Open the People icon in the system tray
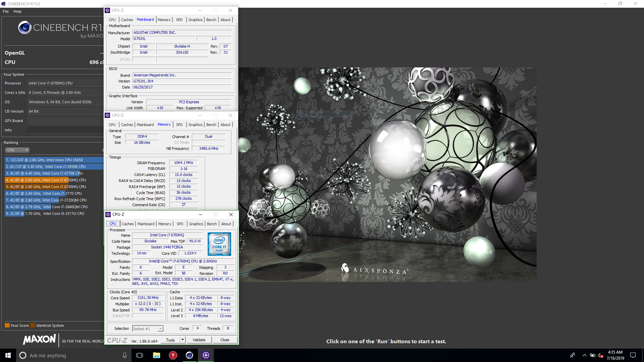644x362 pixels. (573, 355)
